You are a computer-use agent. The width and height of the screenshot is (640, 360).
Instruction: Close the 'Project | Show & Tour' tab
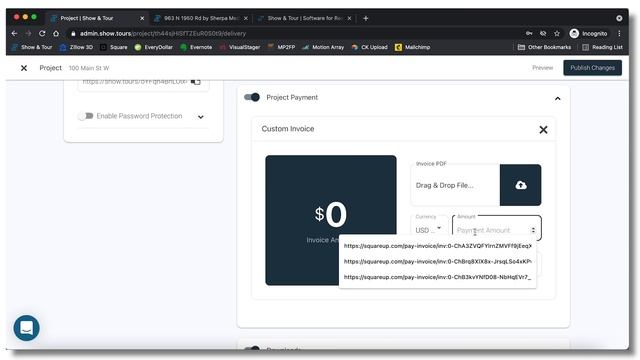pos(142,18)
